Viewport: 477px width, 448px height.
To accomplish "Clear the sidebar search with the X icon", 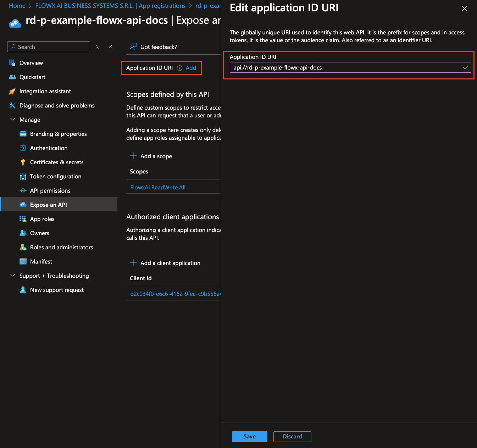I will [97, 47].
